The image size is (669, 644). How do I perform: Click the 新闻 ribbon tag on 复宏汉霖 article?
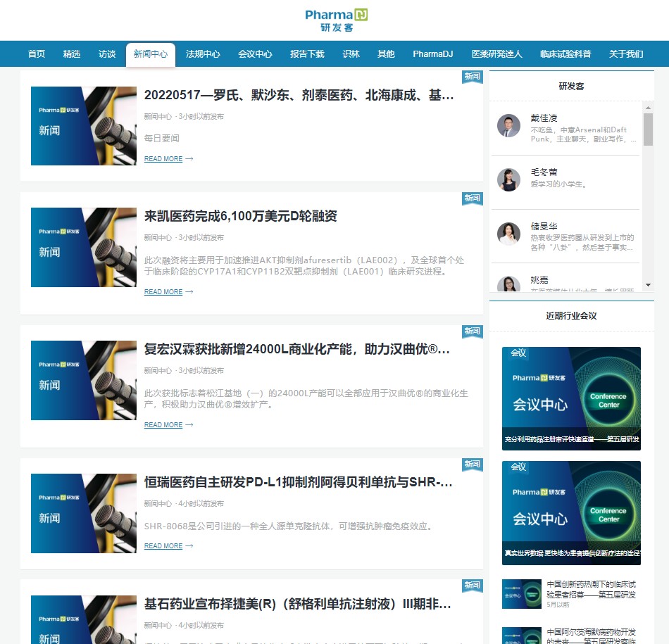[x=473, y=332]
